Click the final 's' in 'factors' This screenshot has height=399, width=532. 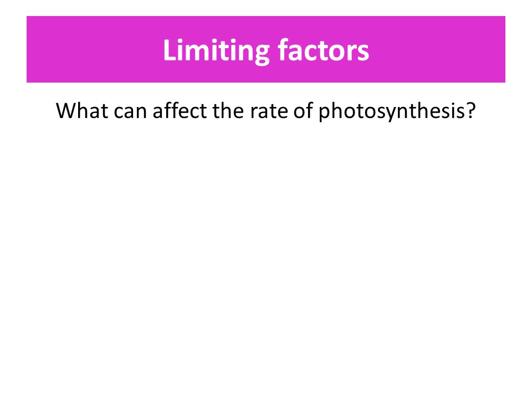tap(362, 53)
